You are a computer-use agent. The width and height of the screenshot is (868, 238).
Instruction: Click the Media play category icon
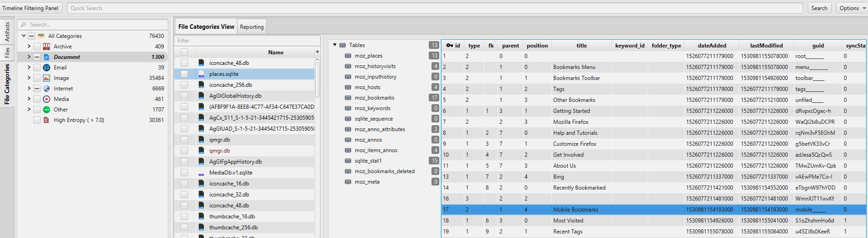click(47, 99)
